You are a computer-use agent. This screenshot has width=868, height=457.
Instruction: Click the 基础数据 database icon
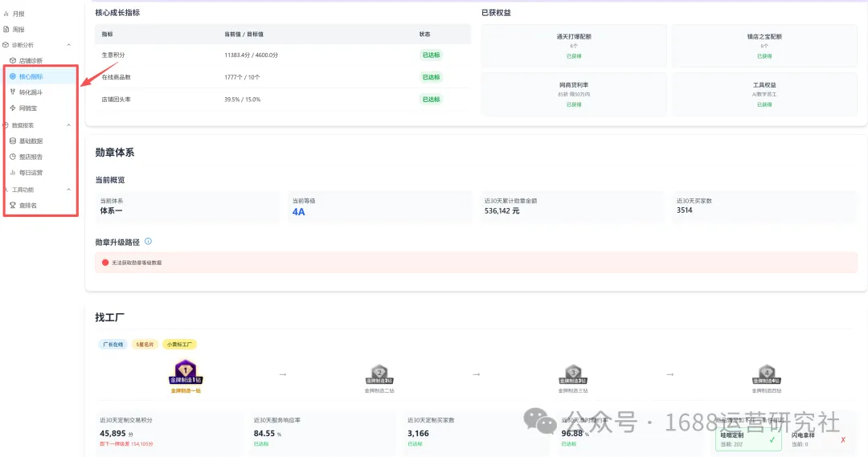(13, 141)
